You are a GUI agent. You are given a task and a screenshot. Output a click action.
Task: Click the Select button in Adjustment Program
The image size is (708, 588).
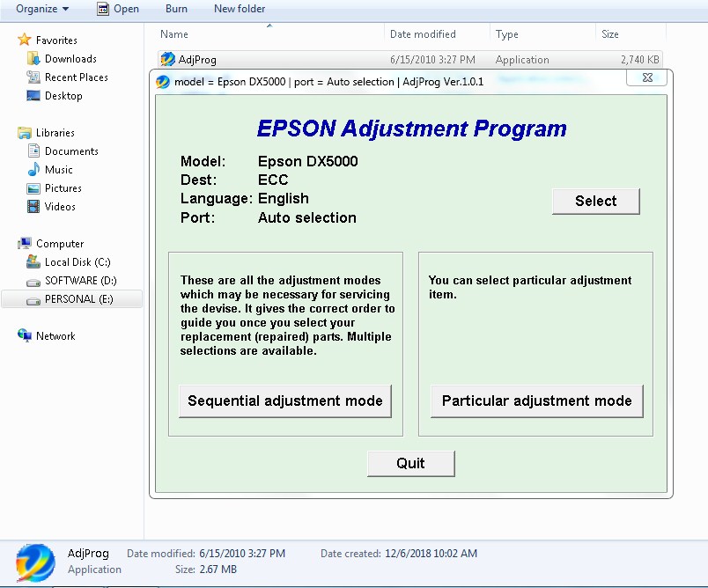pos(595,202)
